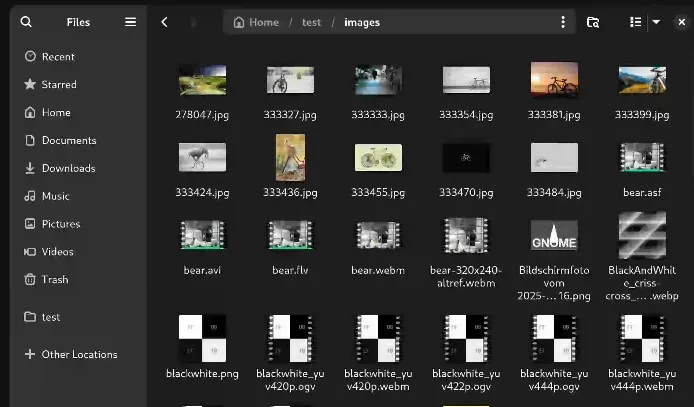Open the path bar three-dots menu

[x=562, y=22]
